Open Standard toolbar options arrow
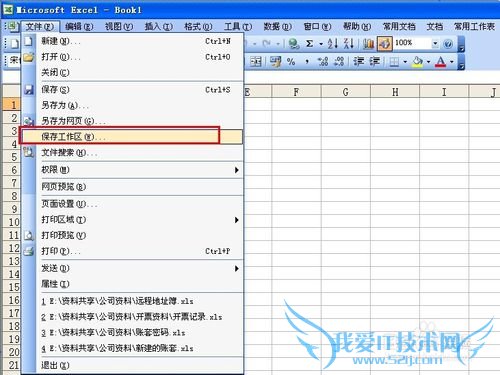500x375 pixels. pyautogui.click(x=461, y=44)
